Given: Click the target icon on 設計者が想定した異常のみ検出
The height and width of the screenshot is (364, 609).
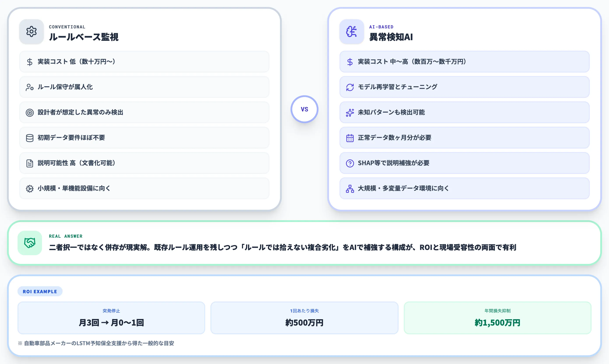Looking at the screenshot, I should 30,112.
